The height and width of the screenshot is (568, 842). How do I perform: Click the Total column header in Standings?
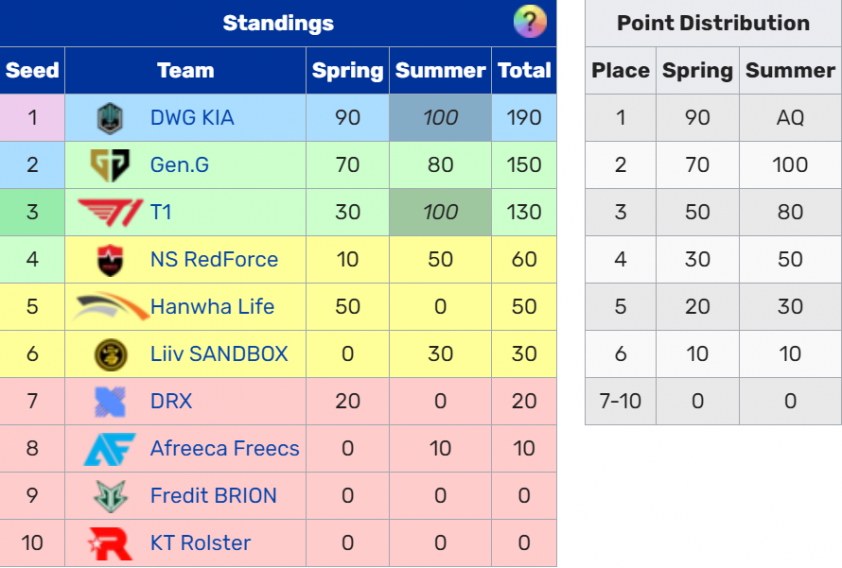(524, 70)
